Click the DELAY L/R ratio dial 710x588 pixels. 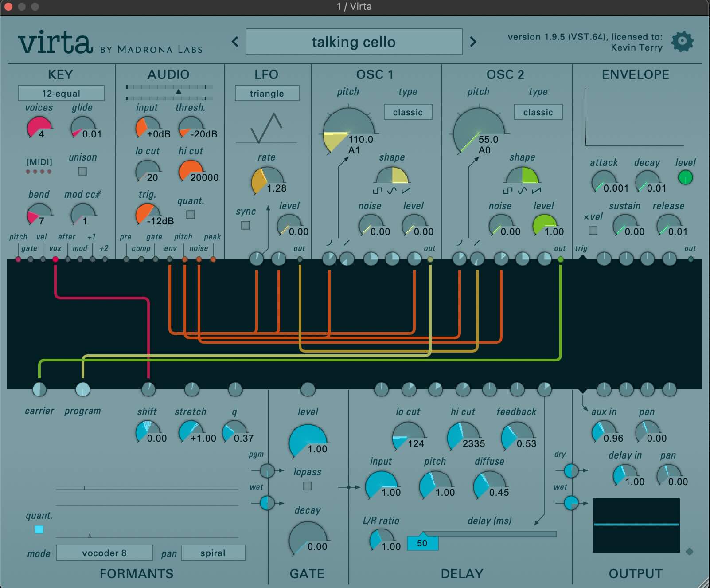381,539
